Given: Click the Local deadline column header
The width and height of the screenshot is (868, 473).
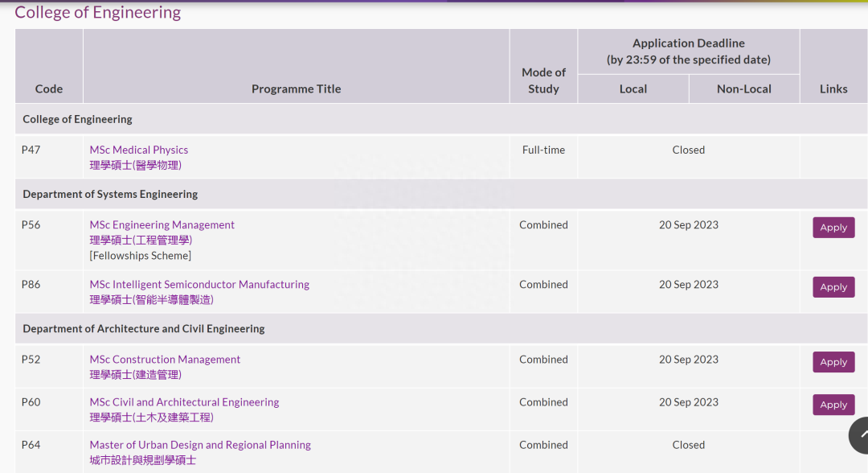Looking at the screenshot, I should point(633,88).
